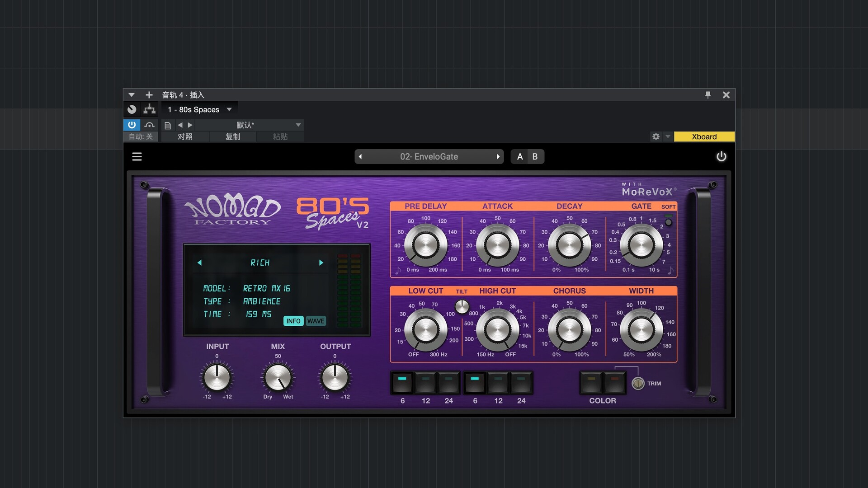
Task: Click the PRE DELAY knob
Action: [425, 245]
